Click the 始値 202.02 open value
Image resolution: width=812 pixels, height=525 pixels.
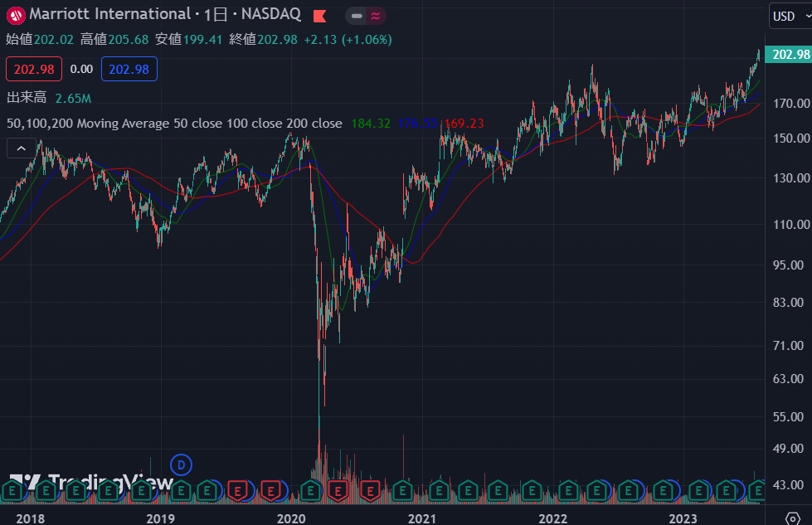point(40,39)
